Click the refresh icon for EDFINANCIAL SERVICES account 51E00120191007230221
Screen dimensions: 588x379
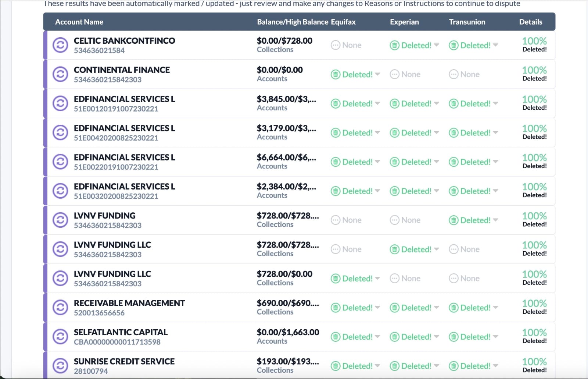pyautogui.click(x=61, y=103)
